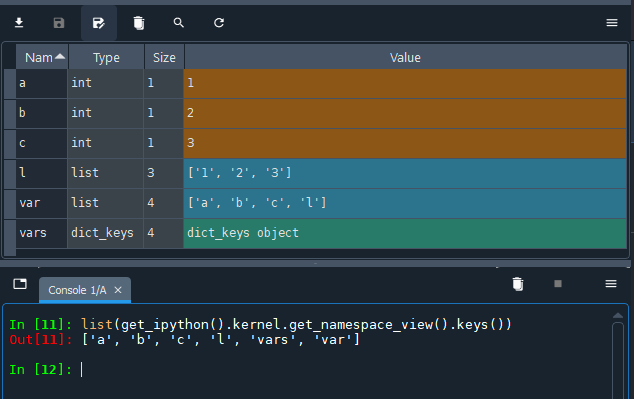
Task: Click the size cell in row vars
Action: click(164, 233)
